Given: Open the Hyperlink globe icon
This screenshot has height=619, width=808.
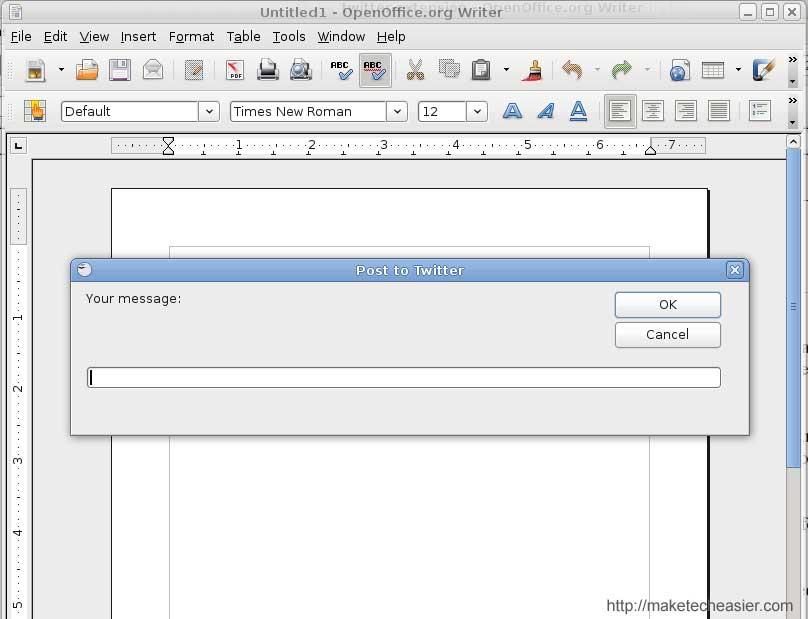Looking at the screenshot, I should [x=681, y=70].
